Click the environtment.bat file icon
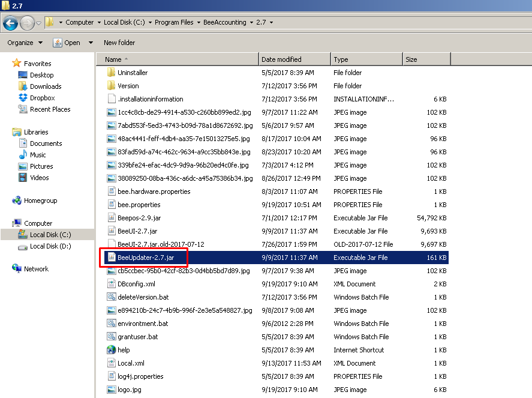Viewport: 532px width, 398px height. point(112,324)
